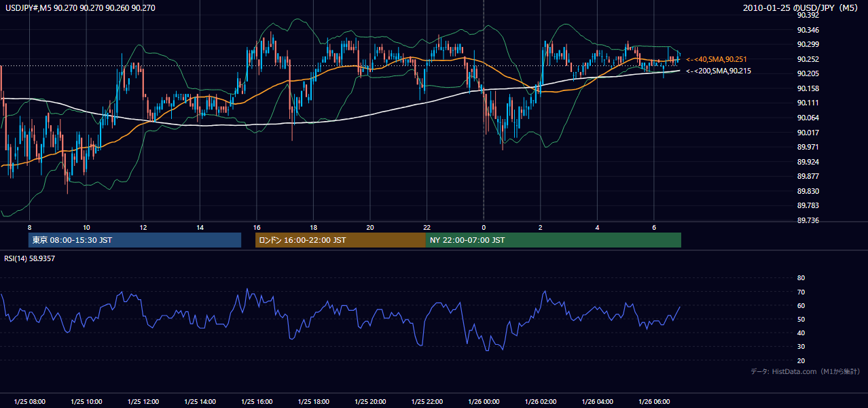868x408 pixels.
Task: Click the 1/25 20:00 time label
Action: click(x=369, y=401)
